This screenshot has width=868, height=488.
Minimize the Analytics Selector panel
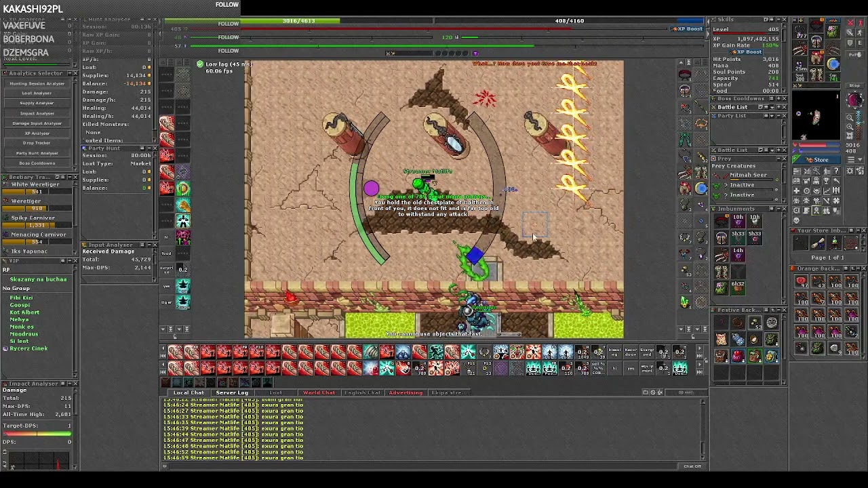coord(70,73)
